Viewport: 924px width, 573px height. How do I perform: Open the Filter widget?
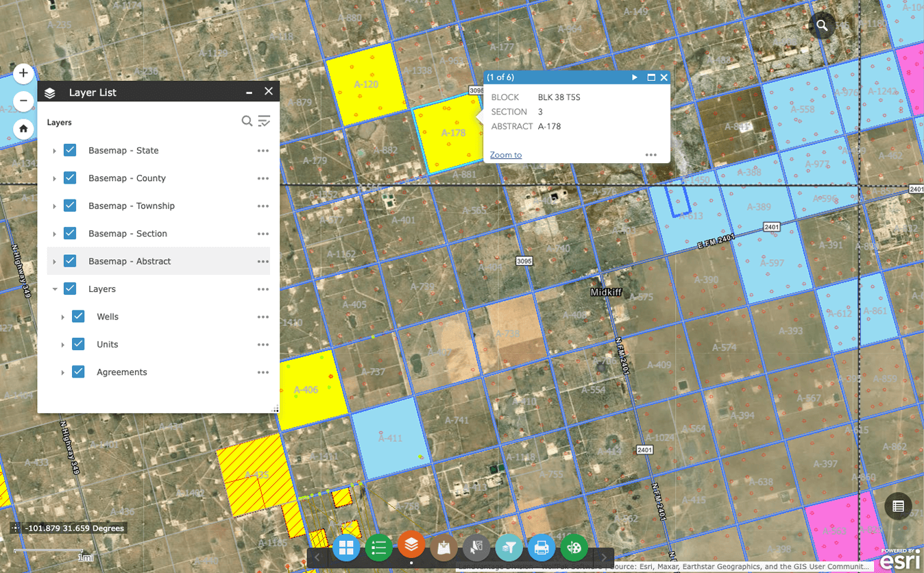coord(509,548)
